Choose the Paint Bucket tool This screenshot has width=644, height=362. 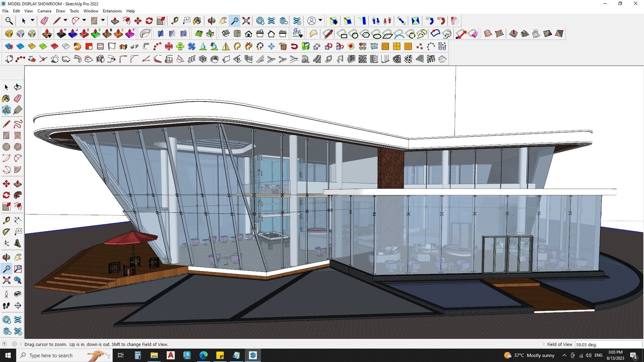[197, 20]
